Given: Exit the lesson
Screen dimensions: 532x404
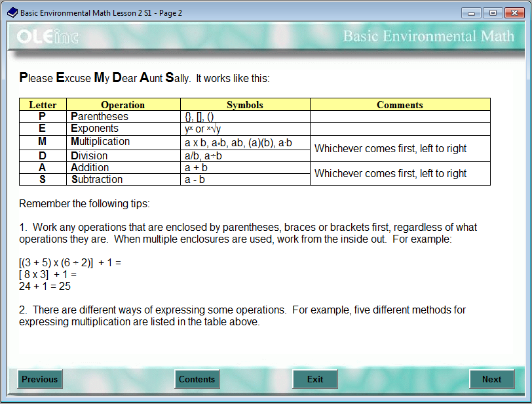Looking at the screenshot, I should pyautogui.click(x=314, y=379).
